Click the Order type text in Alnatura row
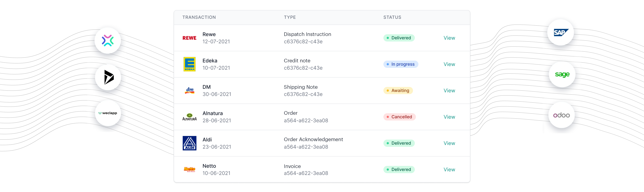The height and width of the screenshot is (192, 644). coord(291,113)
